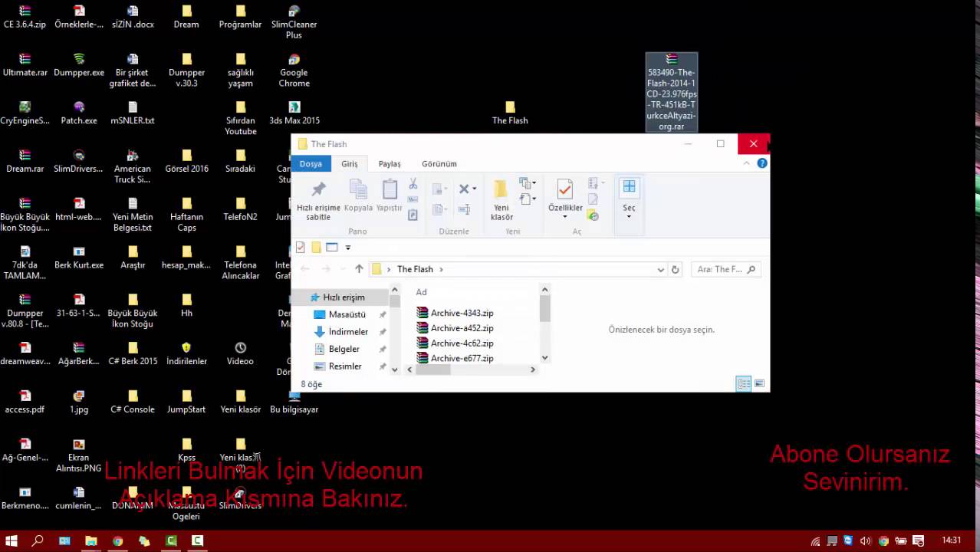The height and width of the screenshot is (552, 980).
Task: Open İndirilenler in navigation pane
Action: (x=348, y=332)
